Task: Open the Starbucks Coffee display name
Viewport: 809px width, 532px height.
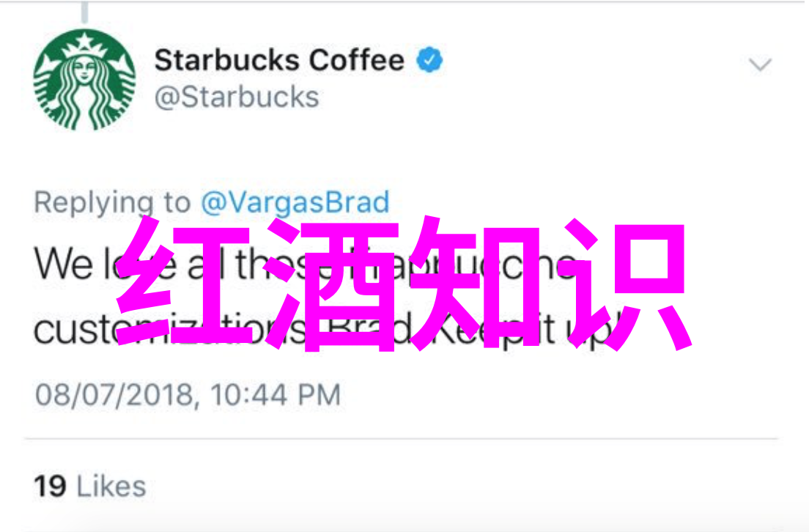Action: pos(279,60)
